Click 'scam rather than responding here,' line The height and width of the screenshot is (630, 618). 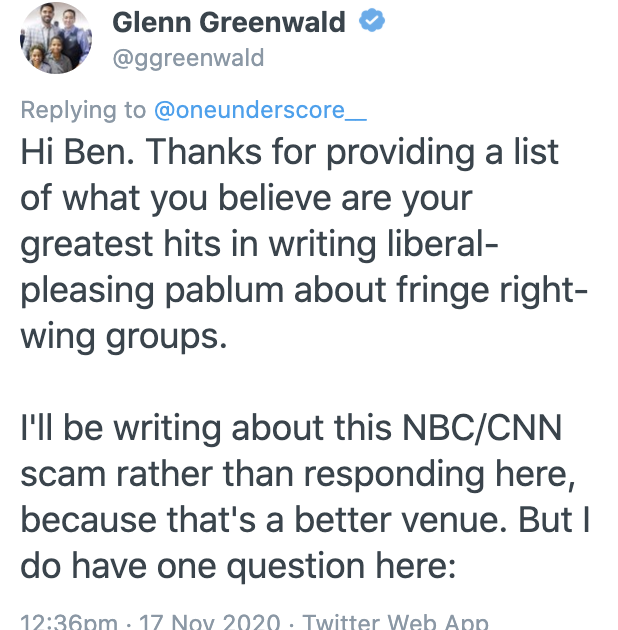point(298,475)
